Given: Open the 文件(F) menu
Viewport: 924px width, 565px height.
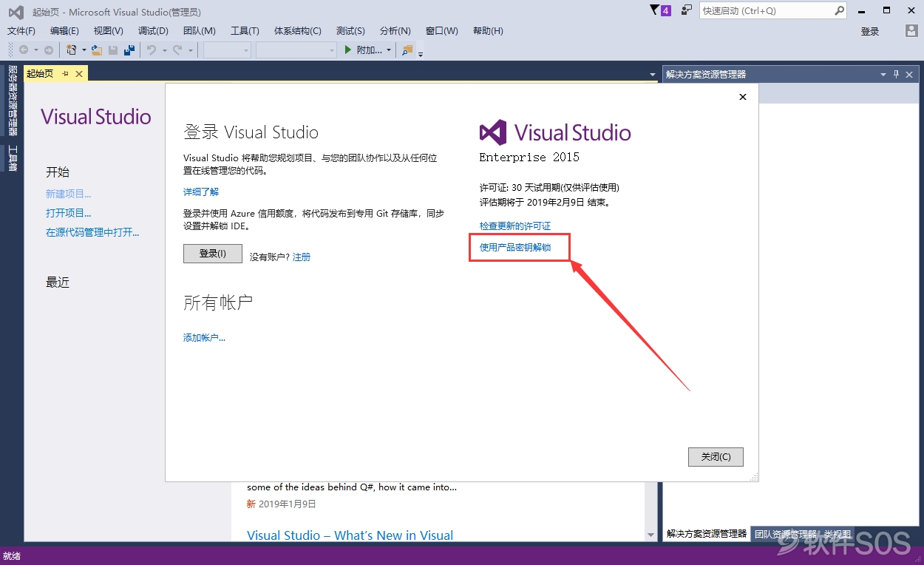Looking at the screenshot, I should [21, 31].
